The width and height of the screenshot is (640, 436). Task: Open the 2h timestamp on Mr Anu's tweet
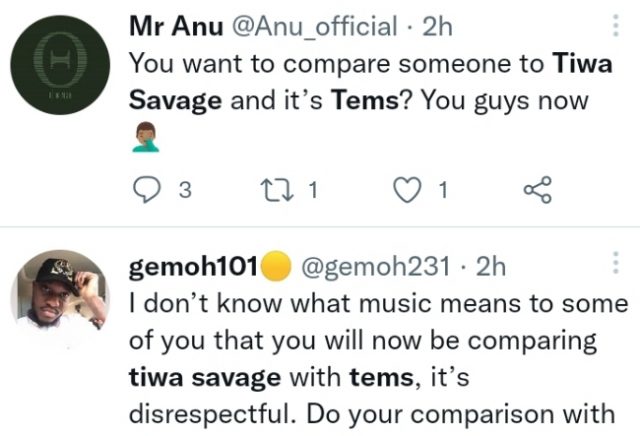click(x=438, y=28)
